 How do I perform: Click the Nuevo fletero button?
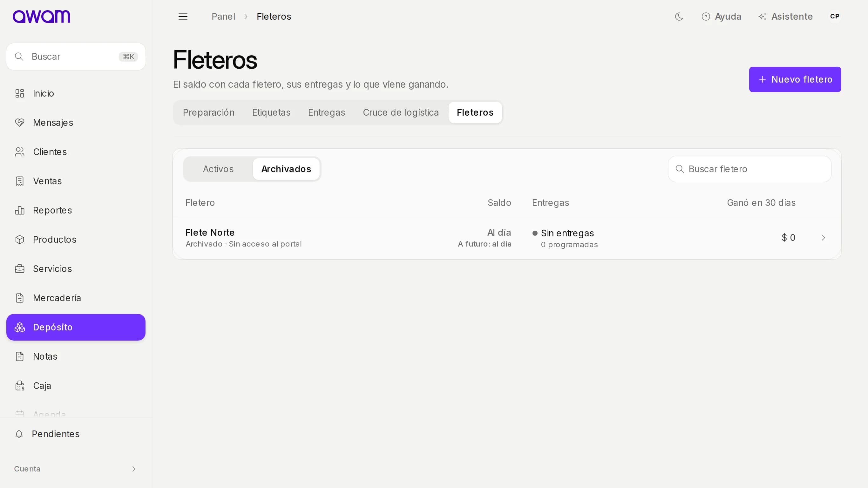click(x=795, y=79)
